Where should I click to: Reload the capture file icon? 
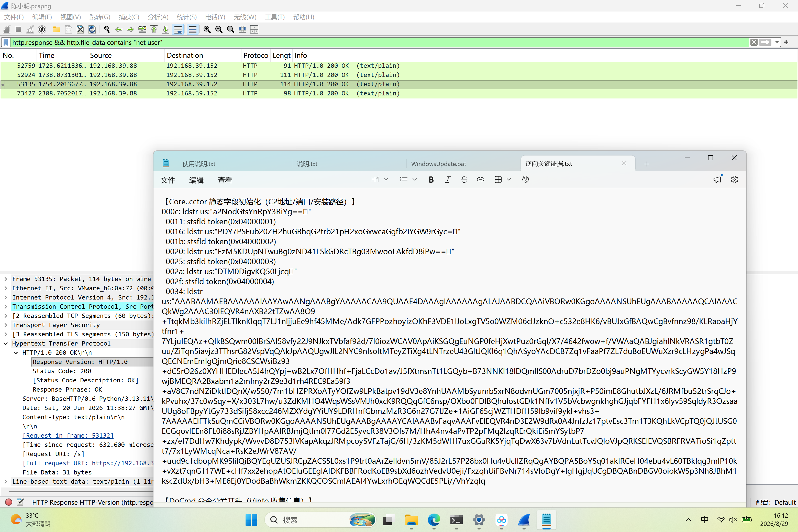pos(92,29)
